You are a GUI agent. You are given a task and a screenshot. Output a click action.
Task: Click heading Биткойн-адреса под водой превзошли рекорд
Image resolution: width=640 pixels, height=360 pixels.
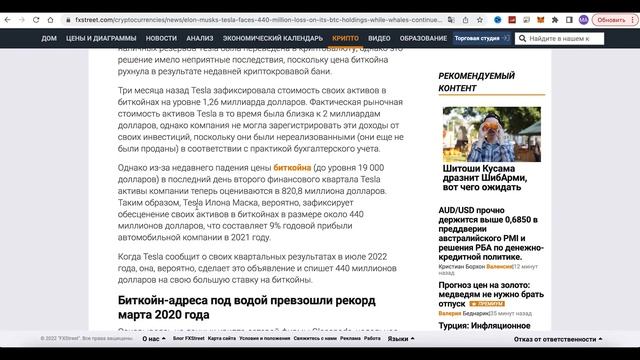[247, 307]
